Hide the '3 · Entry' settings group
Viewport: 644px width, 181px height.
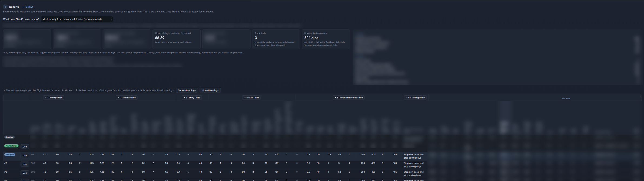[192, 98]
